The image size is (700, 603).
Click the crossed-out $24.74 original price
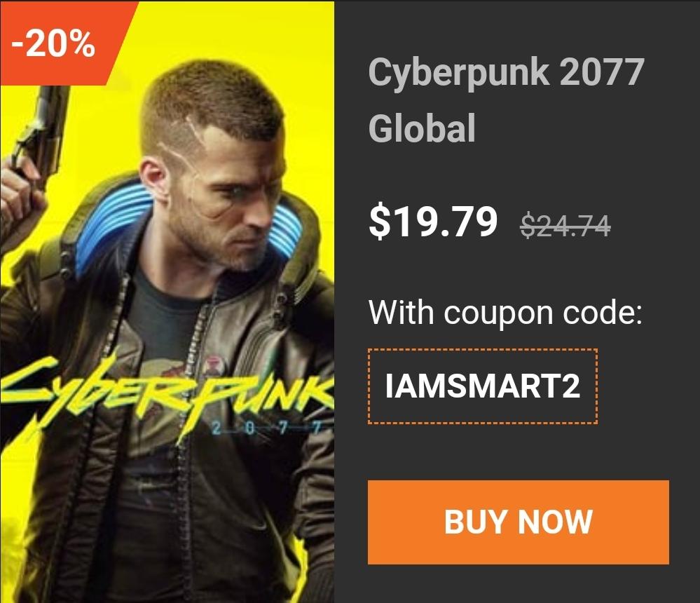point(565,226)
